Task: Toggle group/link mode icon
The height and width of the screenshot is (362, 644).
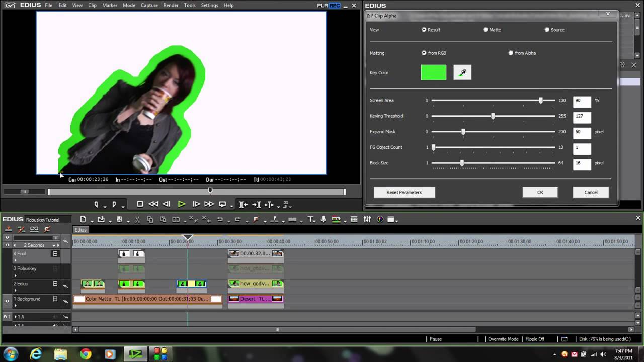Action: (x=34, y=229)
